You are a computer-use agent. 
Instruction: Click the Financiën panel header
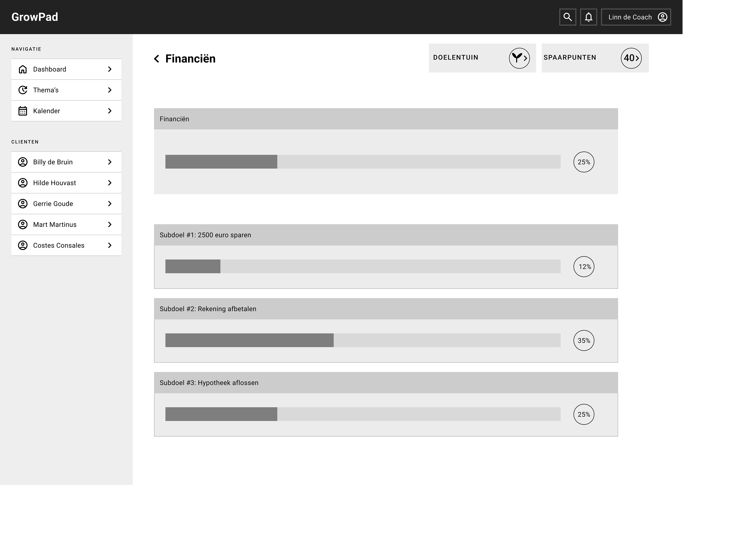(386, 119)
